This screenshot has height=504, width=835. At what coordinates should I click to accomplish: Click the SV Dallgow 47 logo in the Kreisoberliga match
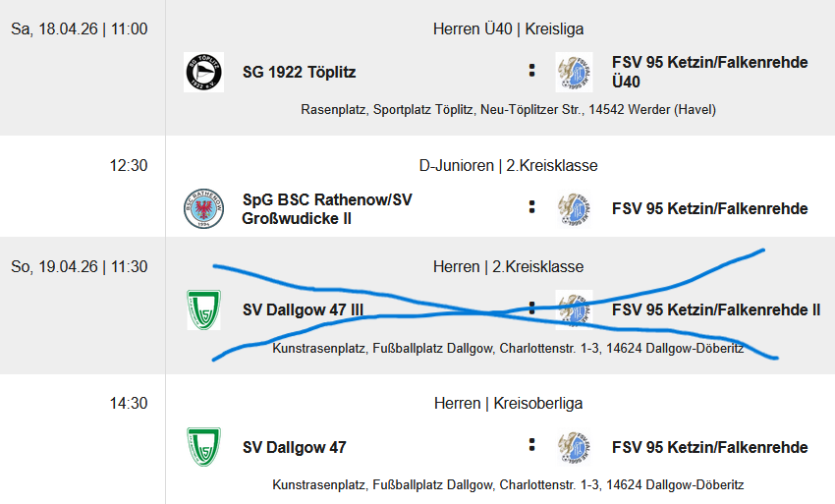(x=203, y=447)
